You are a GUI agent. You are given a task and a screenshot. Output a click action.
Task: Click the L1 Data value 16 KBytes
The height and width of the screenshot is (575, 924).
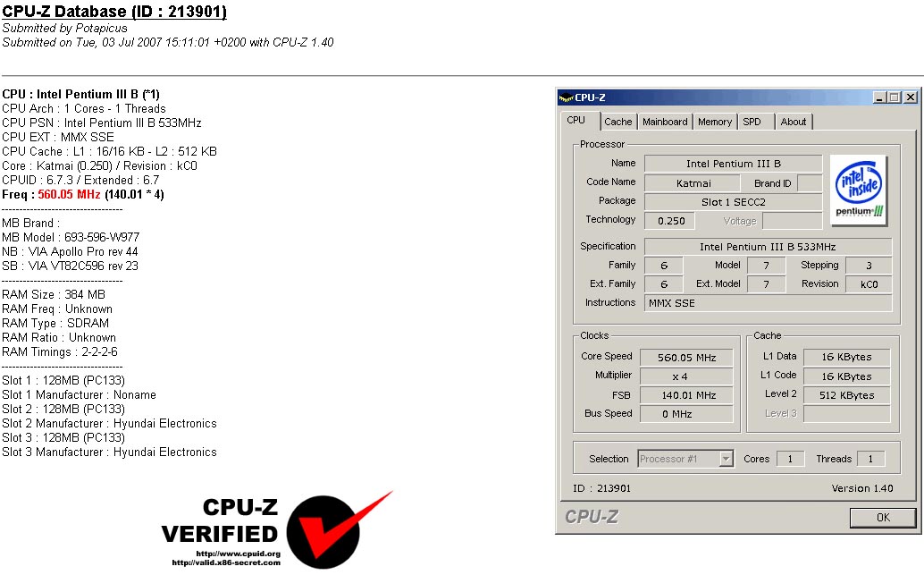[847, 357]
